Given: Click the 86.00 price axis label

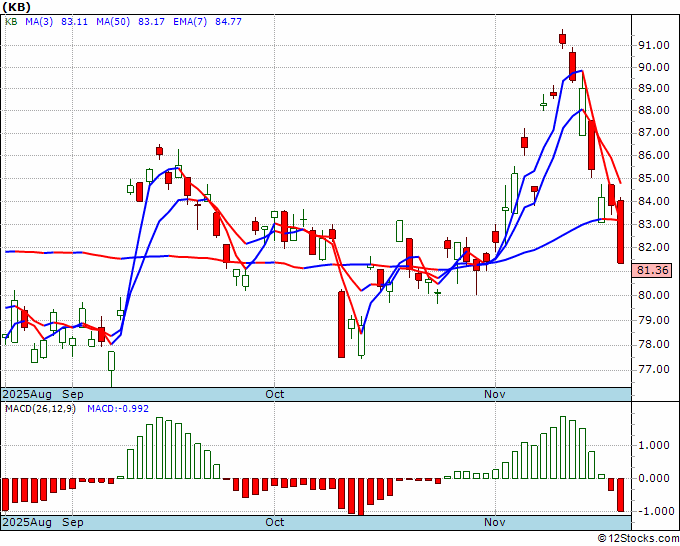Looking at the screenshot, I should [x=653, y=155].
